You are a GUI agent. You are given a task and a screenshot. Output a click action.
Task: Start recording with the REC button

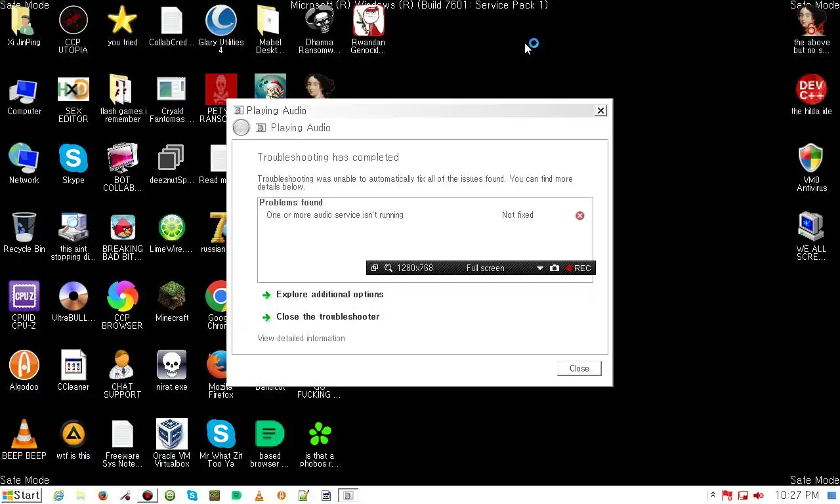click(x=578, y=268)
